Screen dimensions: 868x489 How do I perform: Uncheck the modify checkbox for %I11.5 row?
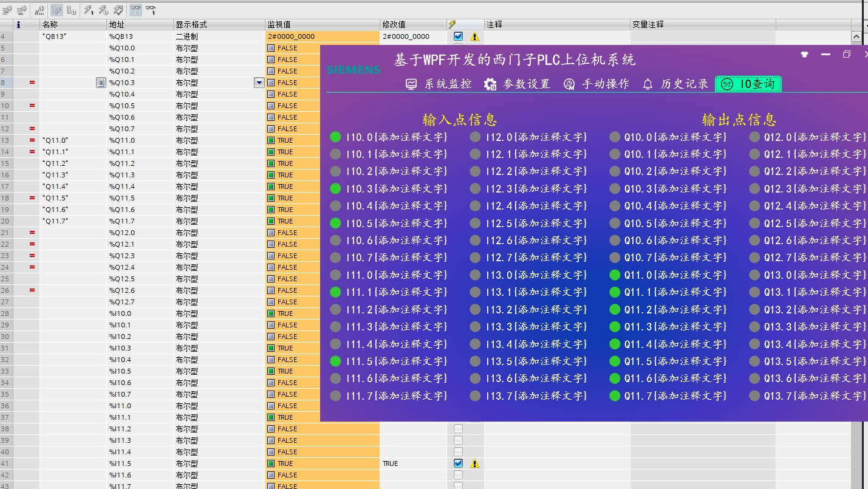(458, 463)
